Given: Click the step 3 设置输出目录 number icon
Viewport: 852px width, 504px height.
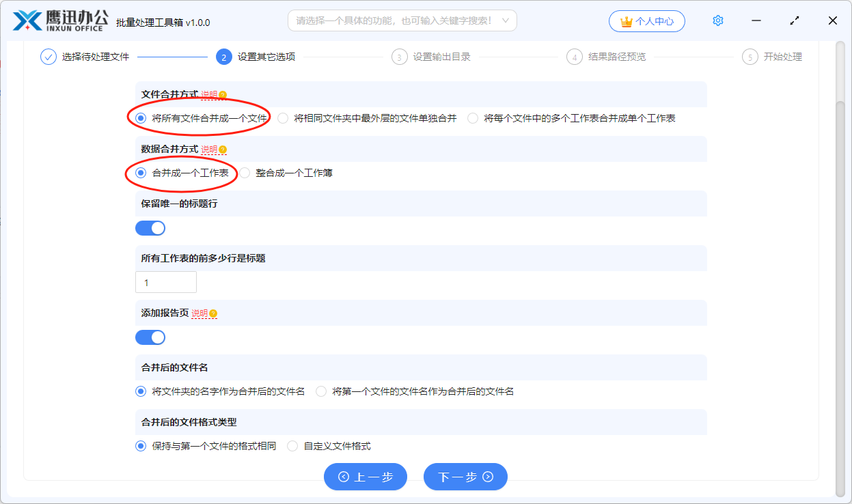Looking at the screenshot, I should click(x=399, y=57).
